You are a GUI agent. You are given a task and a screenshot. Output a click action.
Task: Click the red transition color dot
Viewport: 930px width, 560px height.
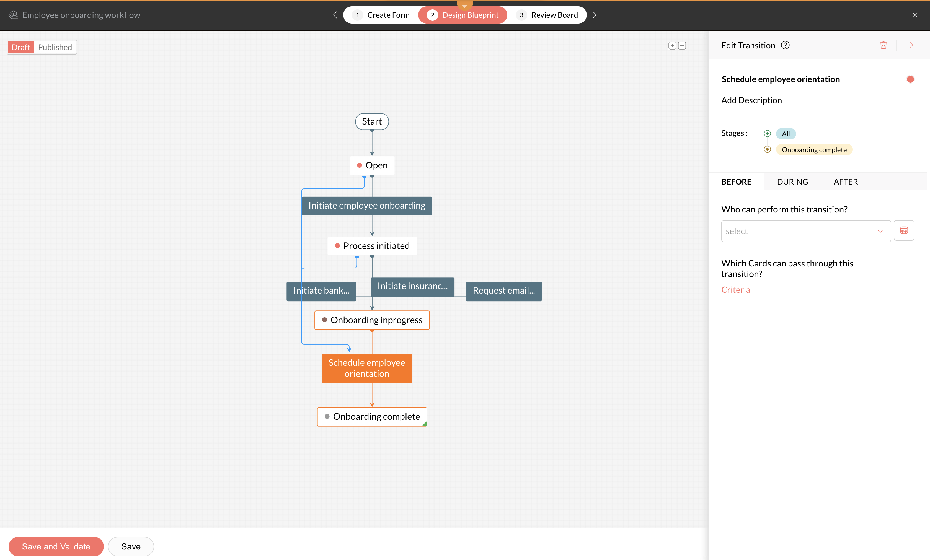click(910, 79)
